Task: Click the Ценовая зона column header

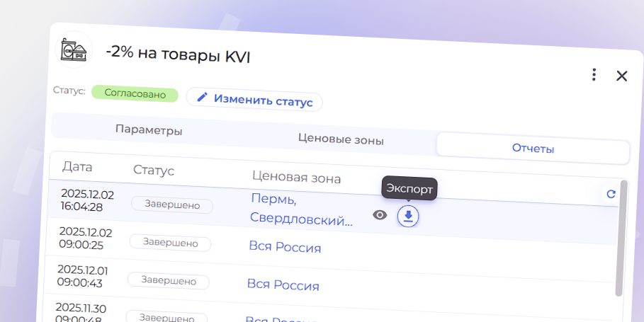Action: (x=297, y=177)
